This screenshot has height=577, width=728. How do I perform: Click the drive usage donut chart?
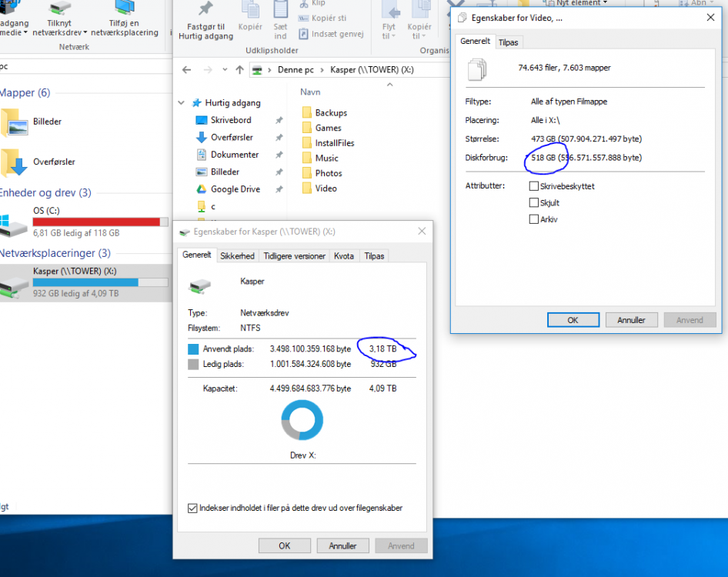tap(302, 420)
